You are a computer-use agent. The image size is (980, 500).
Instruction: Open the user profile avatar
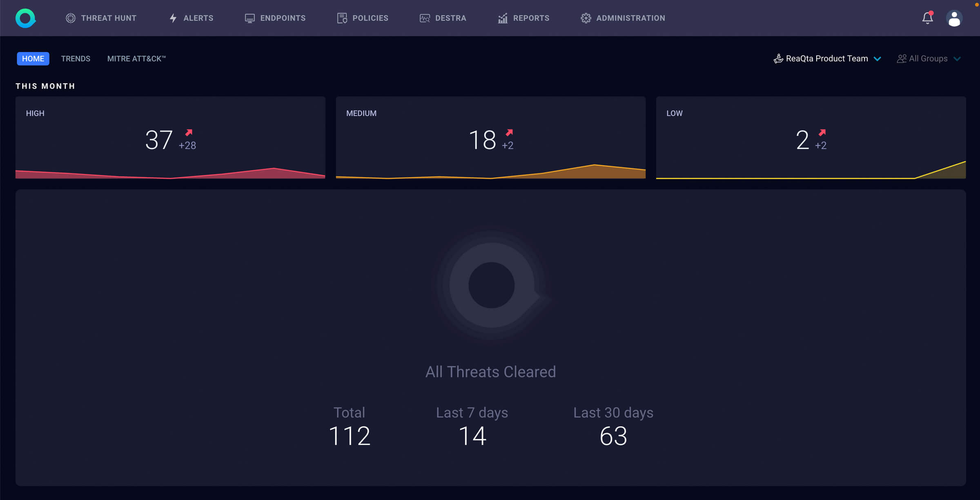click(954, 18)
